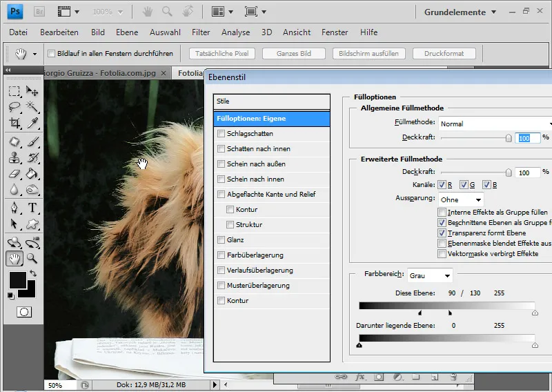
Task: Select the Brush tool
Action: (x=32, y=141)
